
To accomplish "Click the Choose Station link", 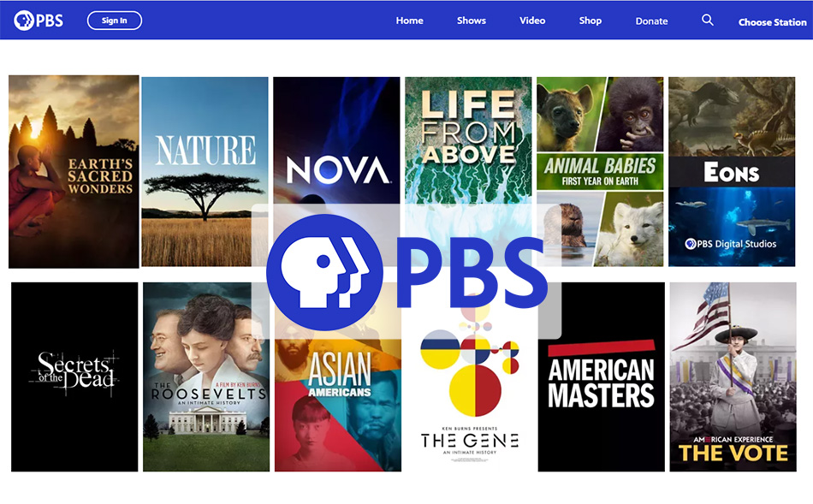I will click(x=772, y=22).
